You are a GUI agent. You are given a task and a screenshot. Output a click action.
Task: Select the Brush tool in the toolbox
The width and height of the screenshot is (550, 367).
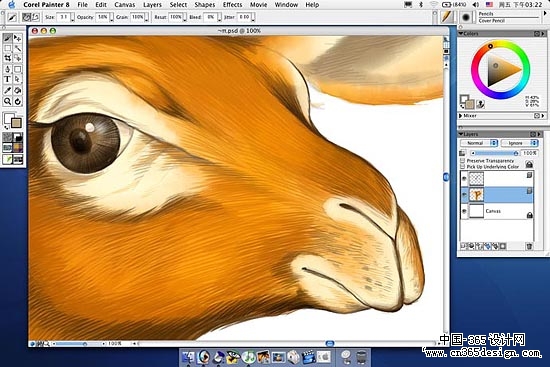point(7,38)
